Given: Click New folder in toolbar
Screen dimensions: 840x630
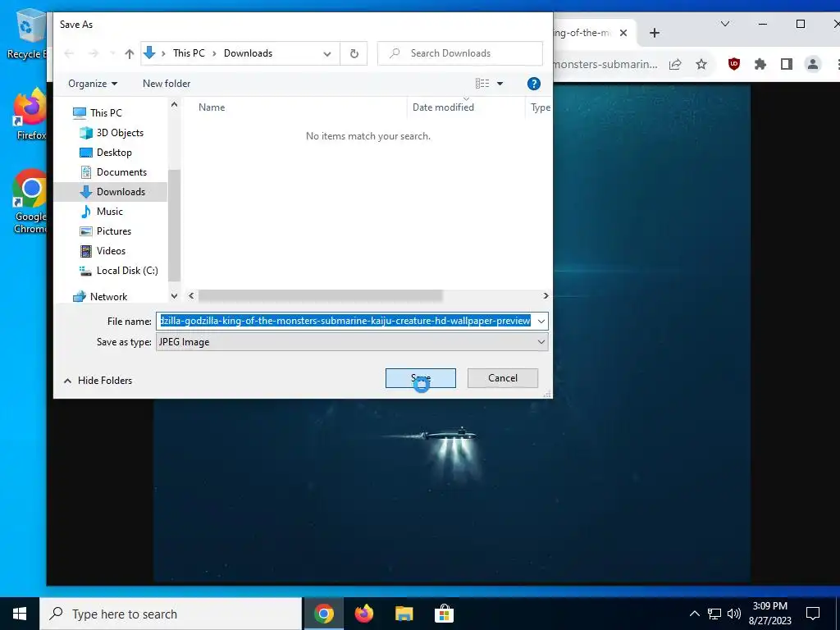Looking at the screenshot, I should click(x=167, y=84).
